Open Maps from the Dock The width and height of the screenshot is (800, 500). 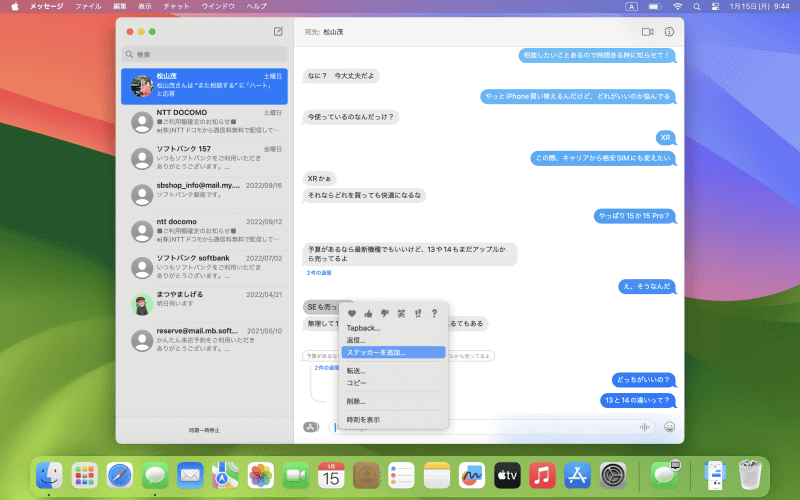click(x=226, y=475)
